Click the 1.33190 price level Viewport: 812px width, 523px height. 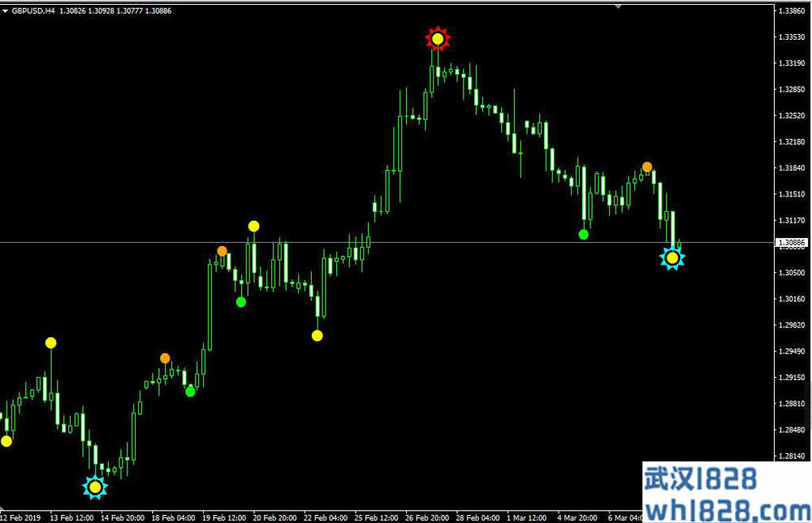[x=792, y=63]
